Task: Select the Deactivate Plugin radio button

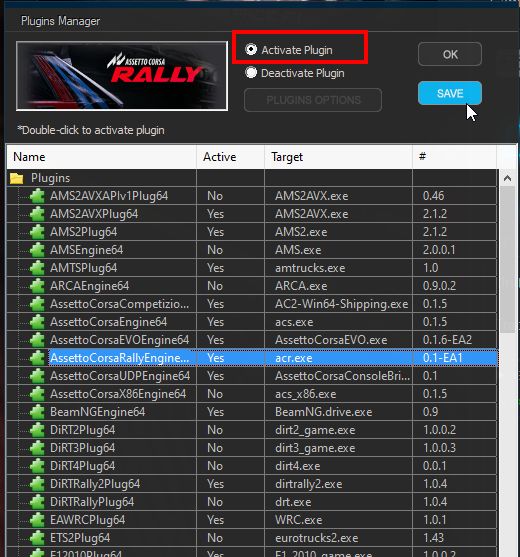Action: pos(251,72)
